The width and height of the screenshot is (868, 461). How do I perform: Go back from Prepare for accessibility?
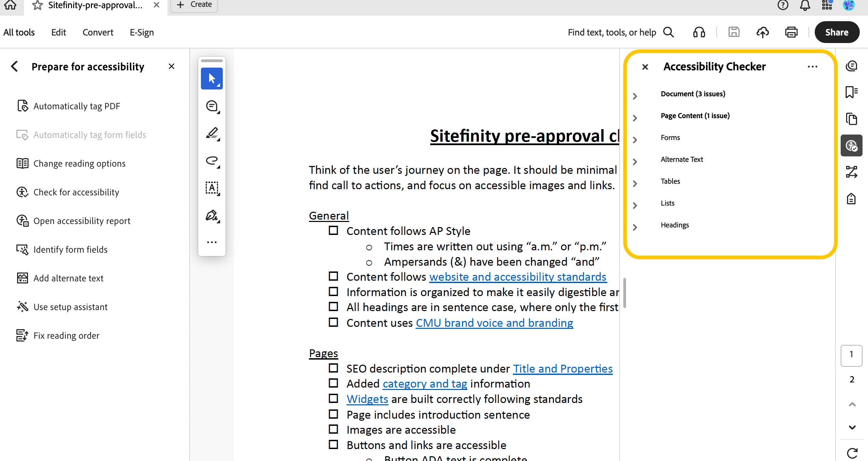point(15,66)
